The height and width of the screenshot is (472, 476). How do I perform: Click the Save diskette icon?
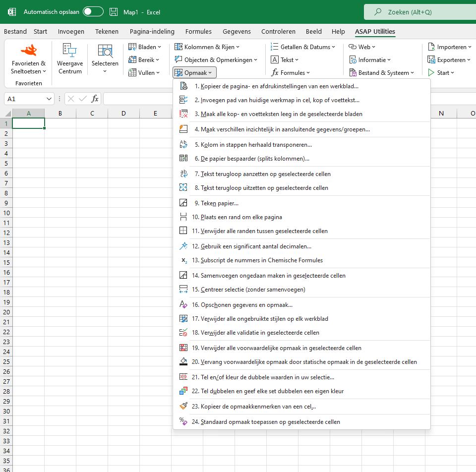[114, 12]
